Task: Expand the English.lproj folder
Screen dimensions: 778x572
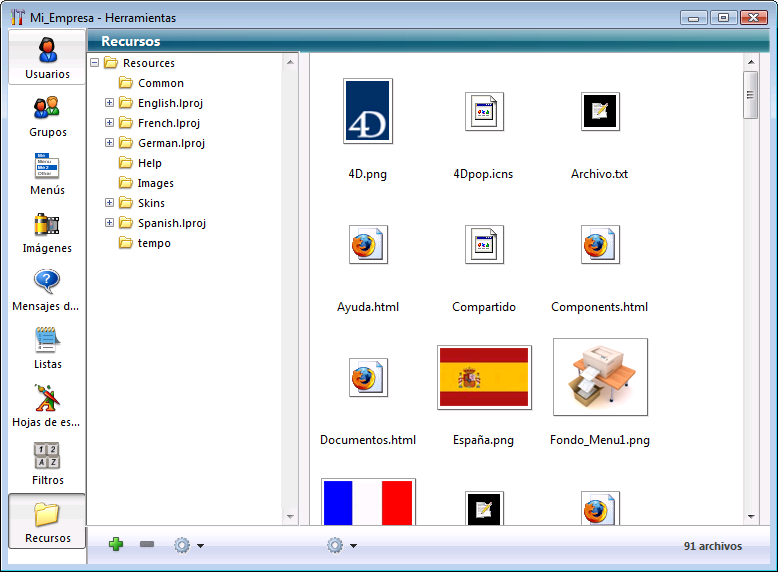Action: coord(110,103)
